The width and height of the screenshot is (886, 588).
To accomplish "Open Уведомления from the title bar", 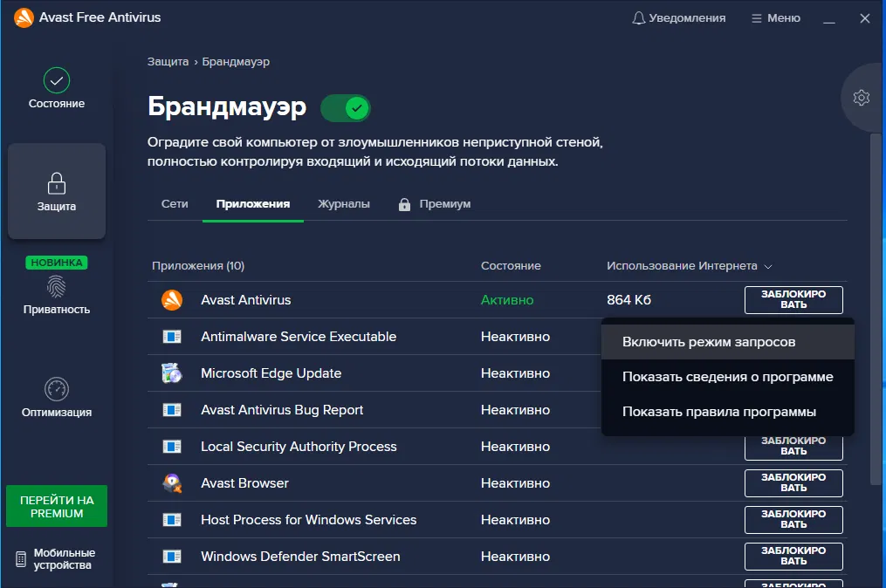I will (x=678, y=17).
